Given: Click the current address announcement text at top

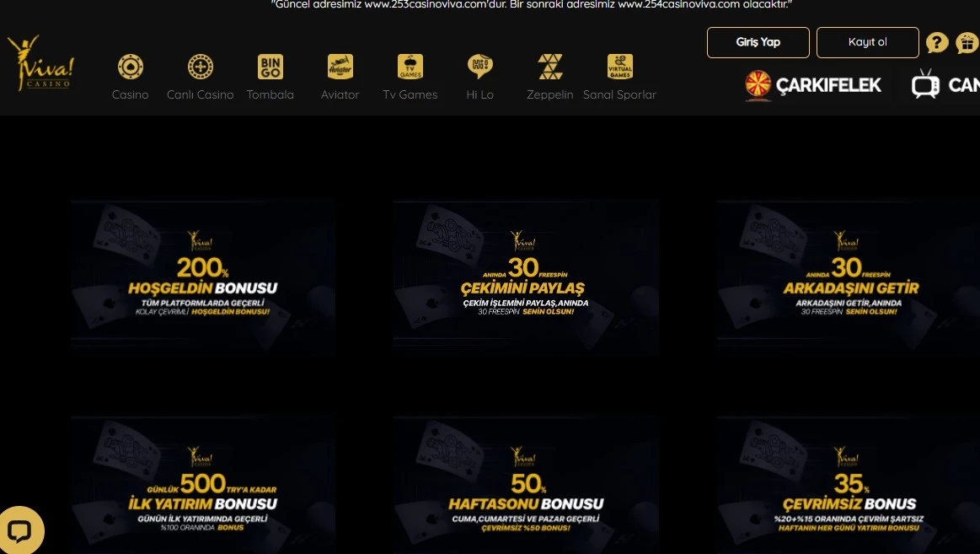Looking at the screenshot, I should pyautogui.click(x=531, y=4).
